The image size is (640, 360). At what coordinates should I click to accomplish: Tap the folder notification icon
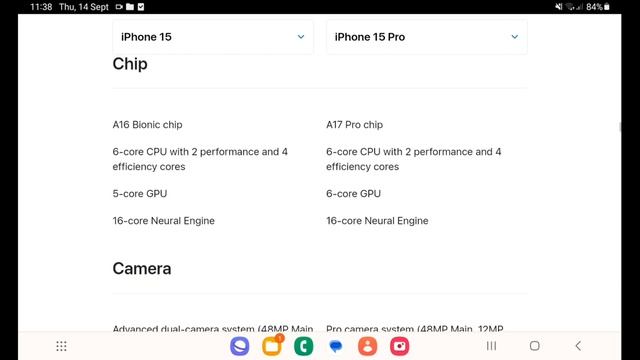130,7
